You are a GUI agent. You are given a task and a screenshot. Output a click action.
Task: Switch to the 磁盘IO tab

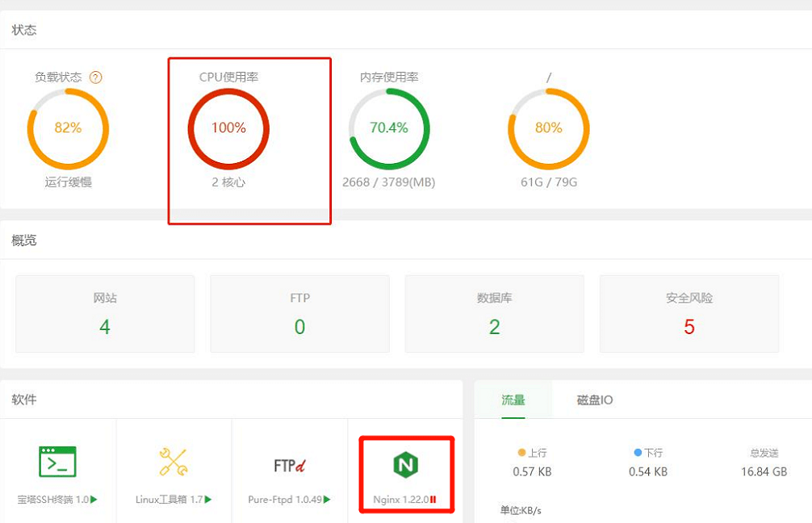594,400
